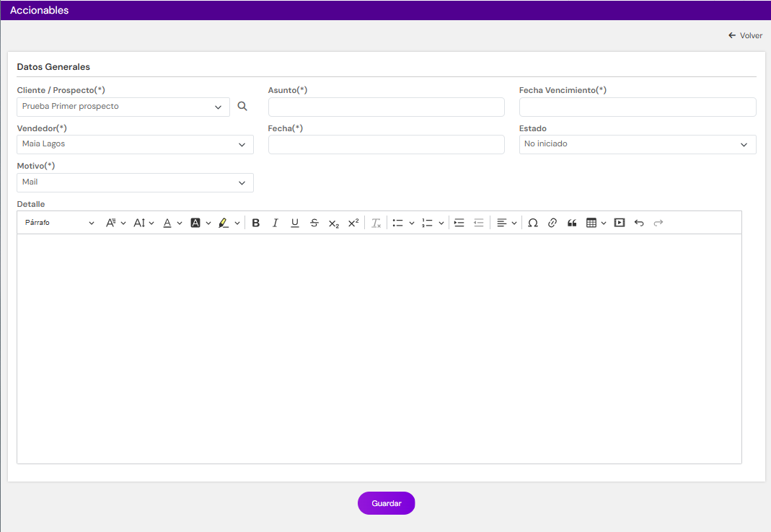Toggle bold formatting in the editor
Screen dimensions: 771x532
pos(256,223)
